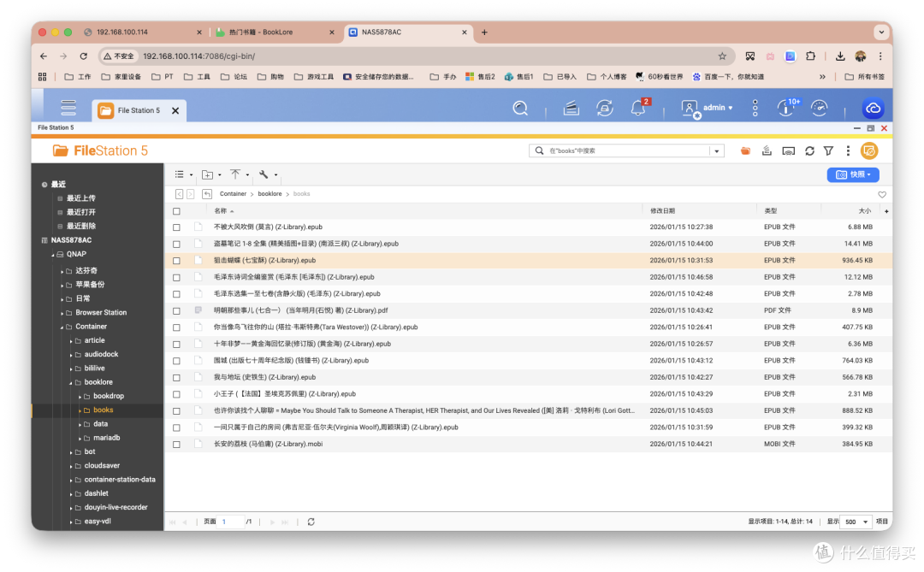Click the booklore breadcrumb link
The width and height of the screenshot is (924, 572).
click(269, 194)
